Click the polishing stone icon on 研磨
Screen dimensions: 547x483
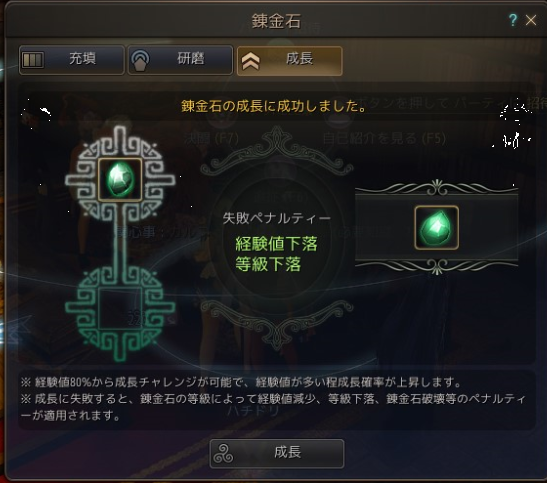coord(140,60)
